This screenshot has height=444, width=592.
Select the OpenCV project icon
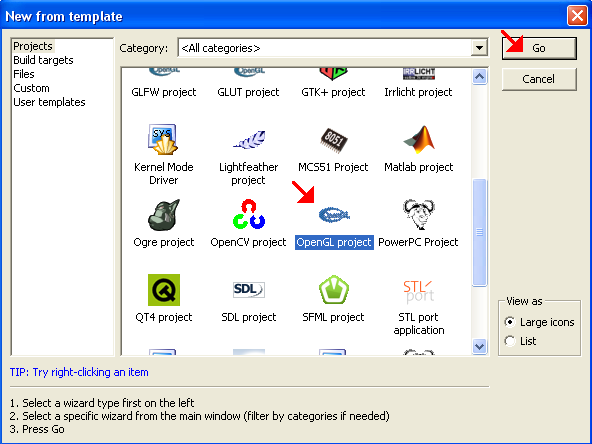pos(249,214)
